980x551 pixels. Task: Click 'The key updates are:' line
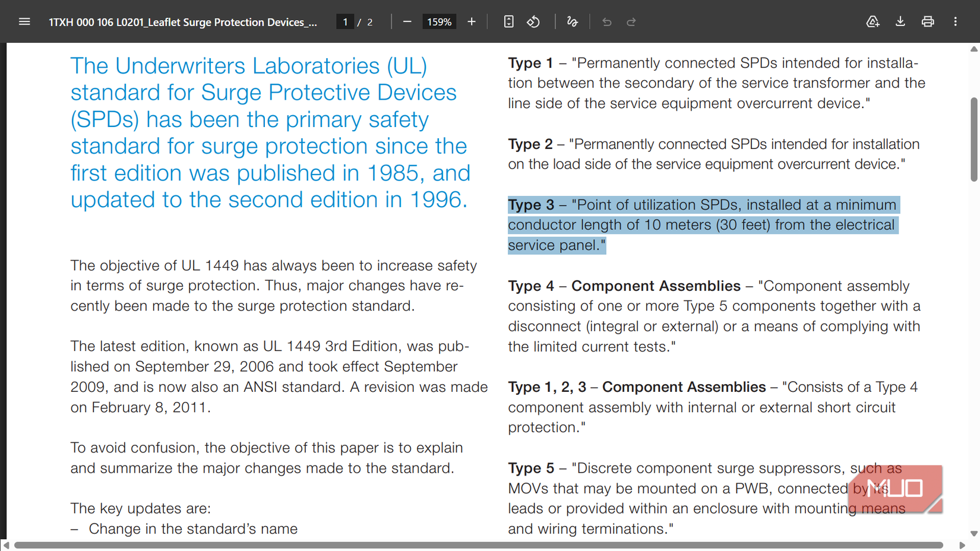[141, 509]
